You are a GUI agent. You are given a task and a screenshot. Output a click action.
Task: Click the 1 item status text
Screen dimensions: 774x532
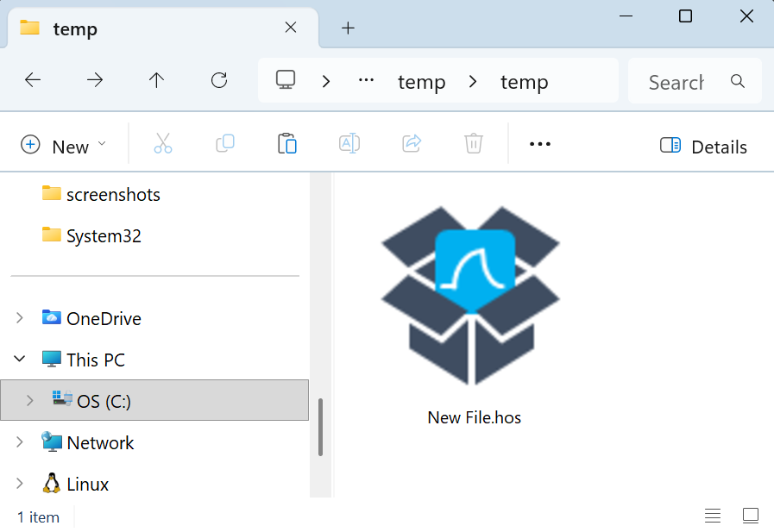(x=39, y=517)
